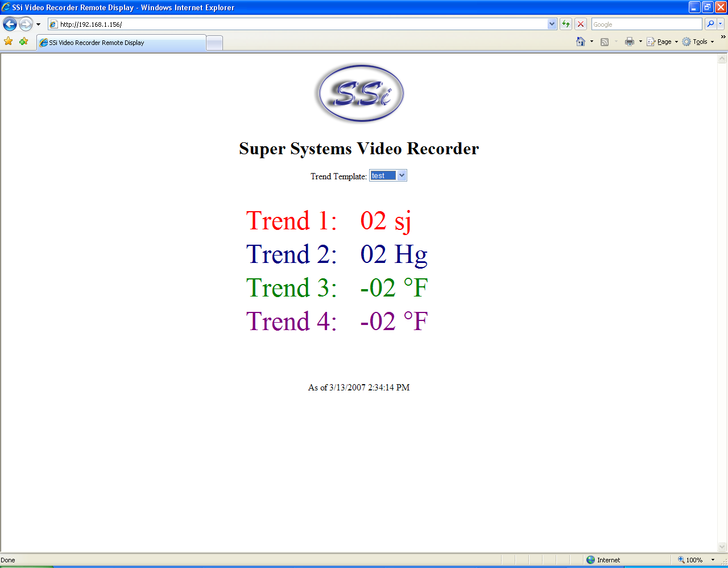
Task: Click the As of 3/13/2007 2:34:14 PM timestamp
Action: 359,388
